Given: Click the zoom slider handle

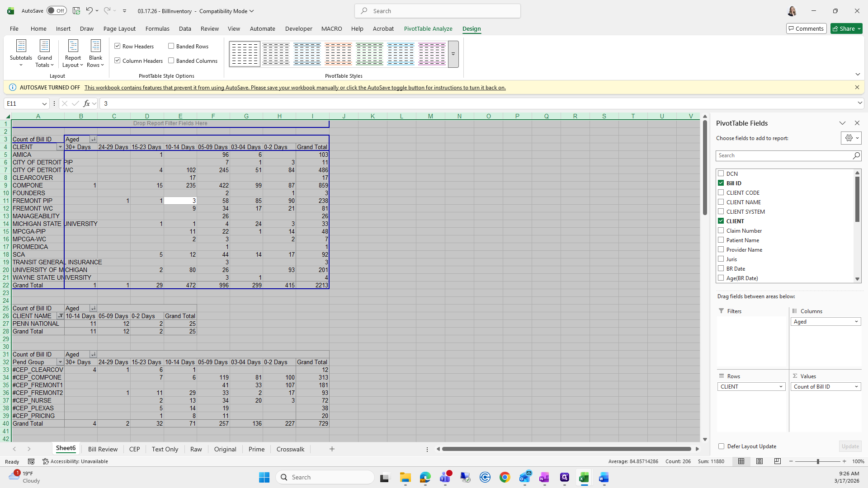Looking at the screenshot, I should click(x=817, y=461).
